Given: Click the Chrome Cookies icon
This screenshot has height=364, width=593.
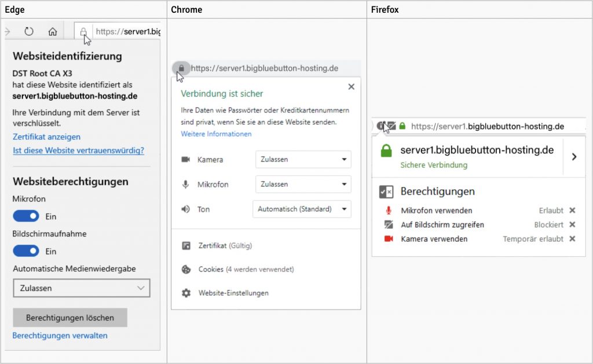Looking at the screenshot, I should pyautogui.click(x=186, y=269).
